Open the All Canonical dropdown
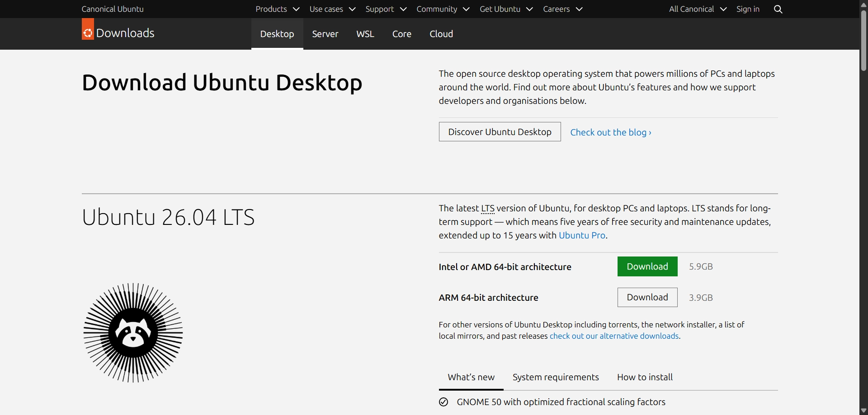Viewport: 868px width, 415px height. pos(698,9)
